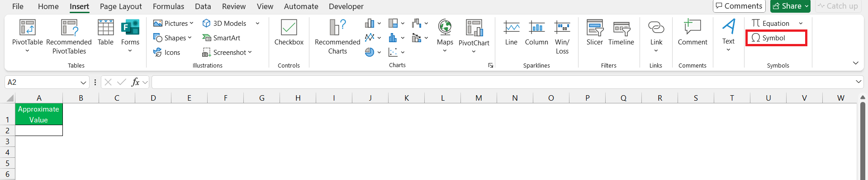Insert a Comment
This screenshot has height=180, width=868.
coord(692,33)
